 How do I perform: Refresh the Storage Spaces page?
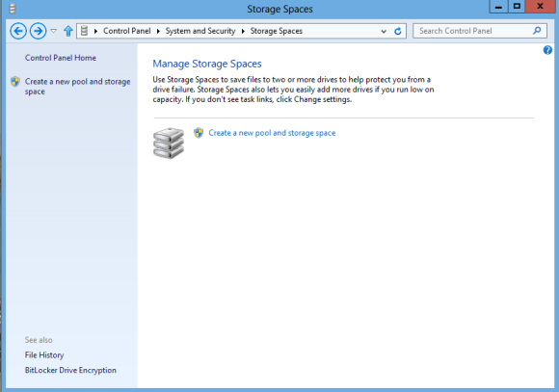point(398,32)
